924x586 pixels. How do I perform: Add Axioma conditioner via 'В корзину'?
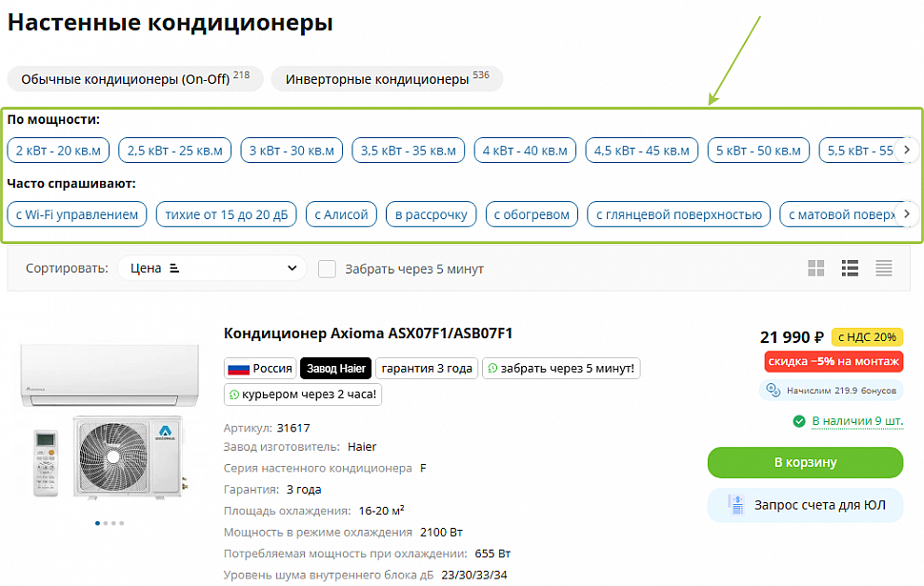click(805, 462)
